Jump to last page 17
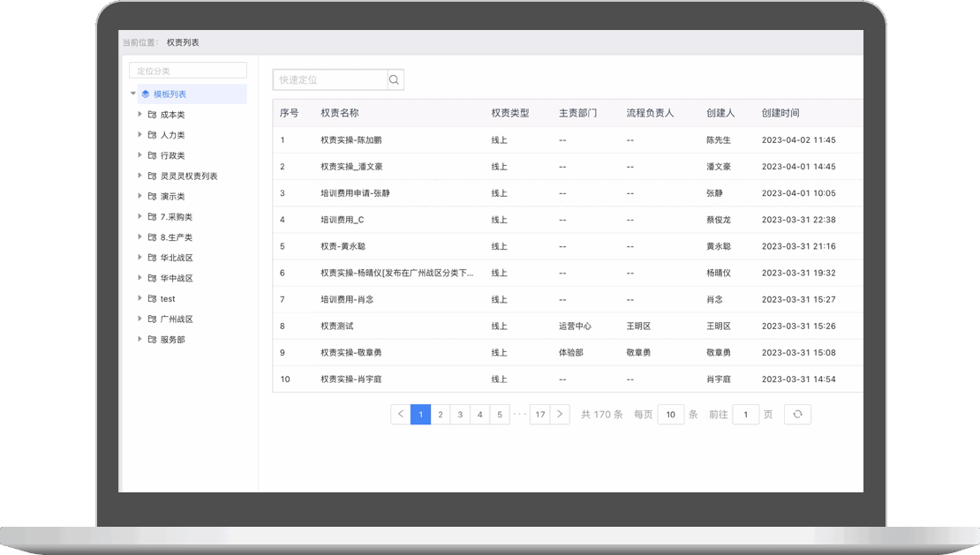The width and height of the screenshot is (980, 555). pyautogui.click(x=539, y=414)
